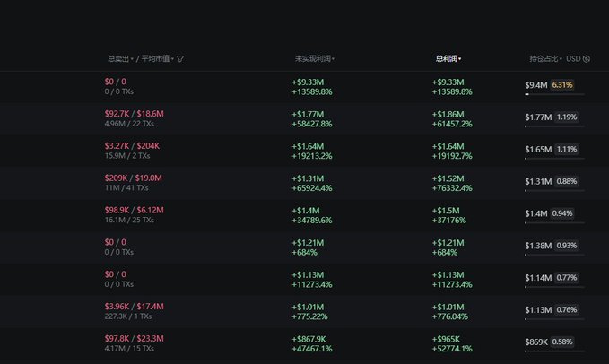Click the 0.58% holding badge
Image resolution: width=609 pixels, height=364 pixels.
click(563, 342)
